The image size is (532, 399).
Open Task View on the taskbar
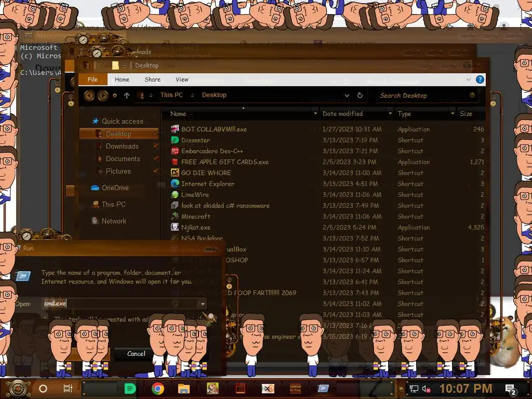point(68,389)
